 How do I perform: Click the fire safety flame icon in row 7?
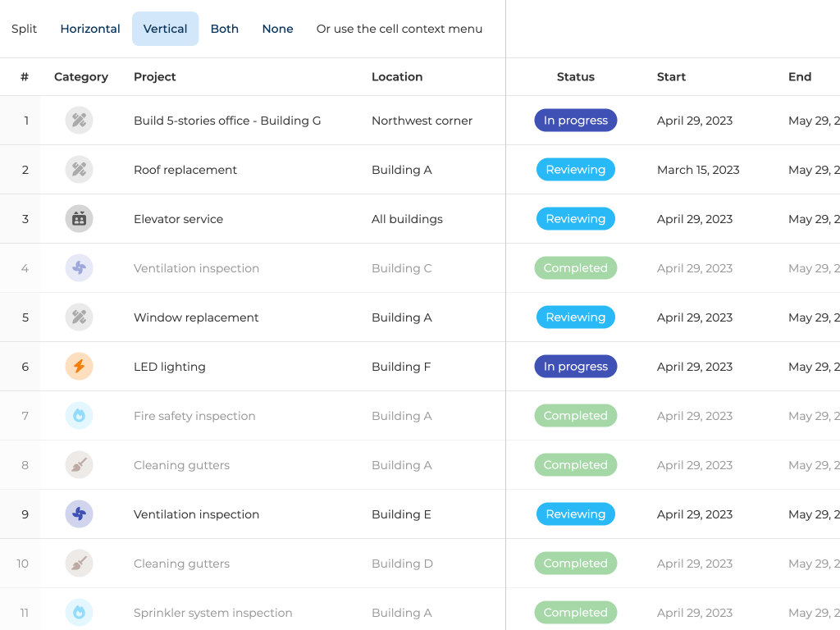[x=79, y=416]
